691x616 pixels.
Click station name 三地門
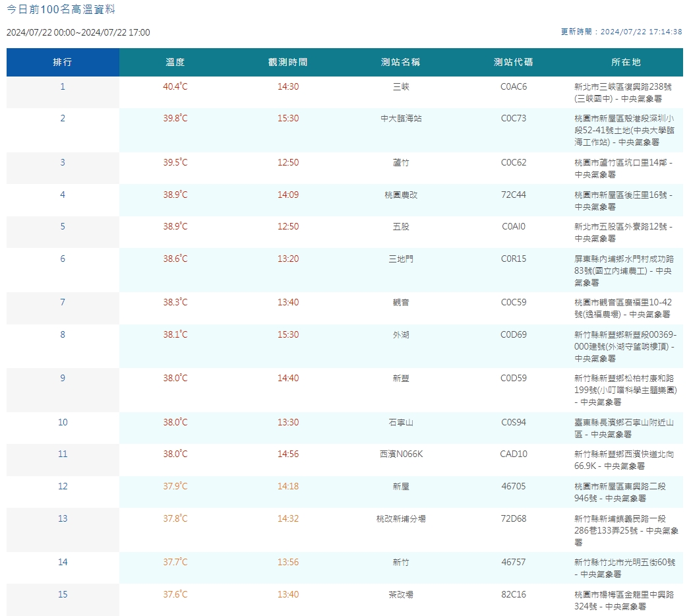coord(401,259)
